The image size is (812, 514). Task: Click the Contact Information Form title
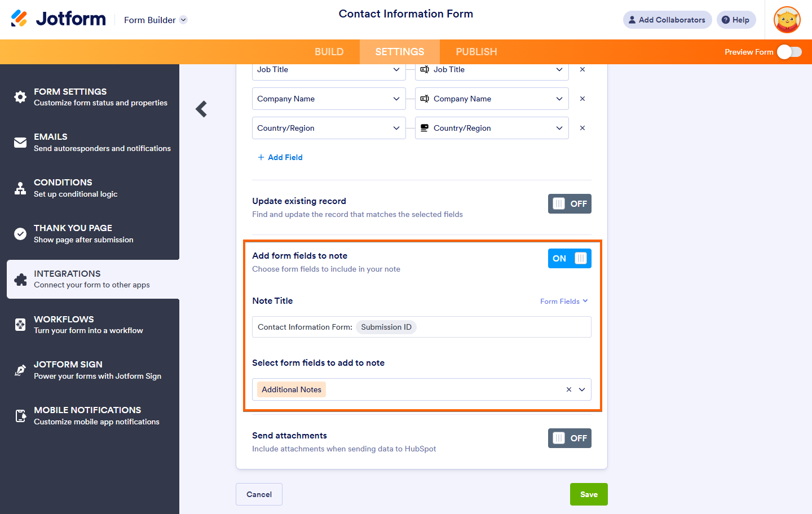pyautogui.click(x=406, y=14)
